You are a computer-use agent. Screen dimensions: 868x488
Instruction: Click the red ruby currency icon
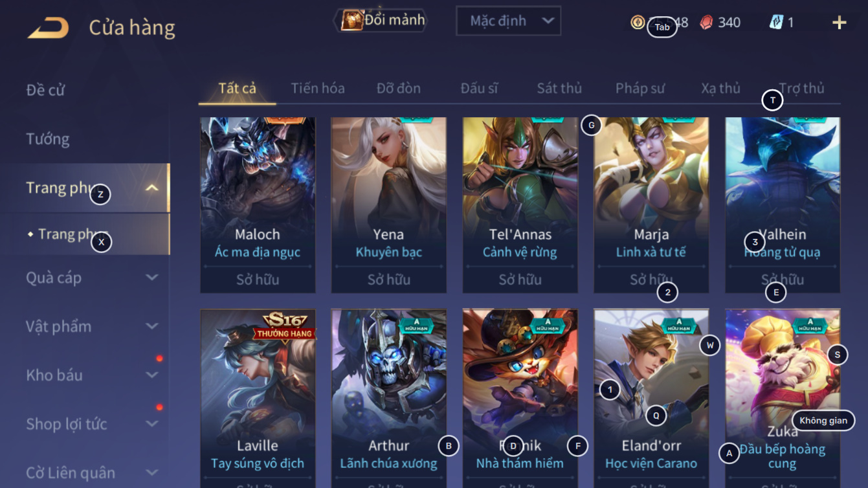706,23
